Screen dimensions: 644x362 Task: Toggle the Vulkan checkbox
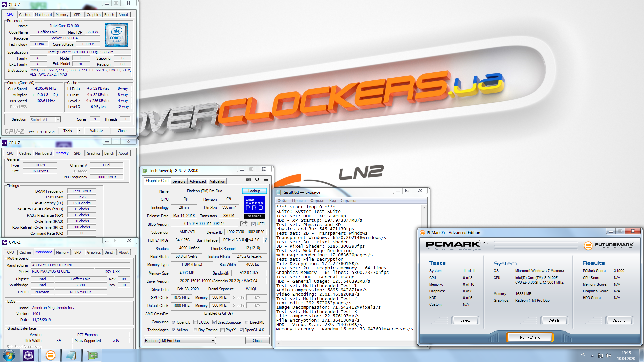point(174,330)
